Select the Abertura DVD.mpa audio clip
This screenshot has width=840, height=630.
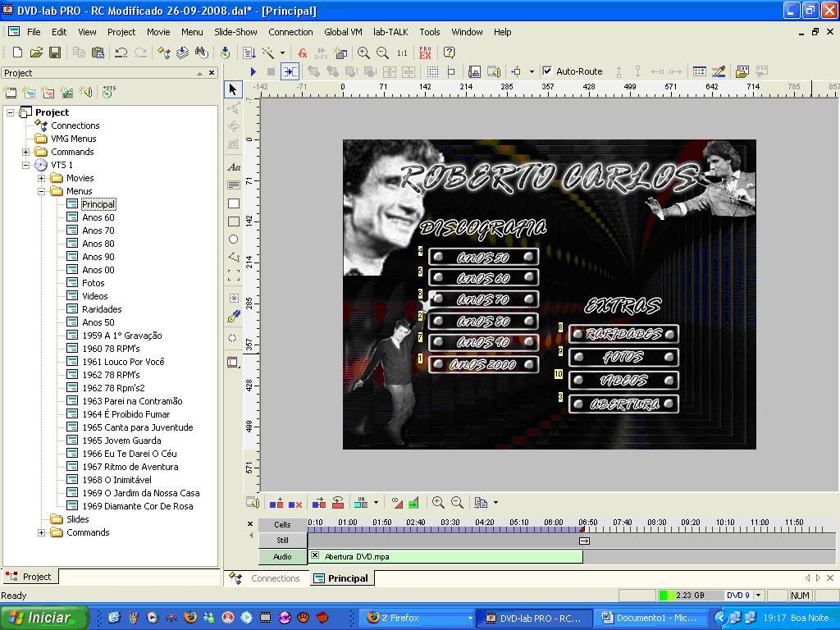point(445,556)
